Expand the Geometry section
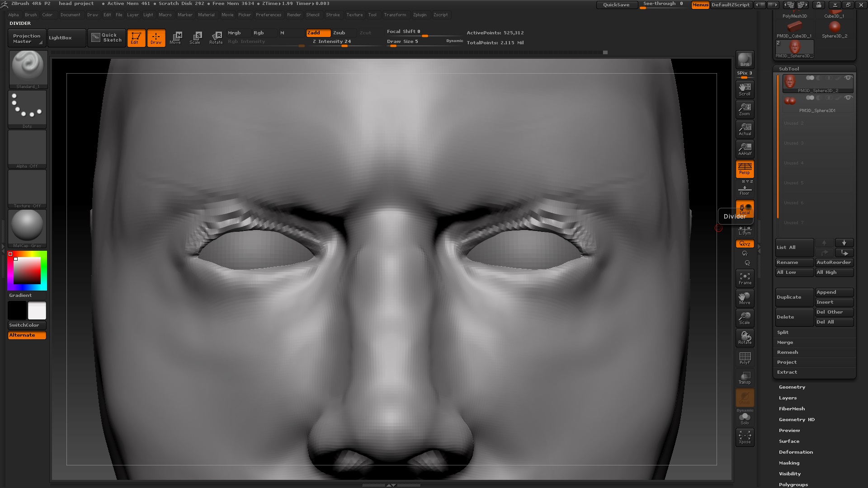868x488 pixels. [x=792, y=387]
